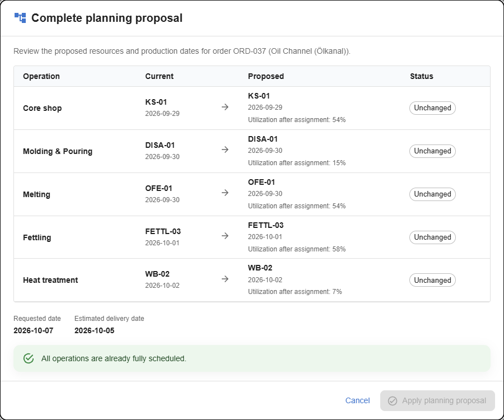Click the planning proposal icon in the title
This screenshot has height=420, width=504.
pyautogui.click(x=20, y=18)
